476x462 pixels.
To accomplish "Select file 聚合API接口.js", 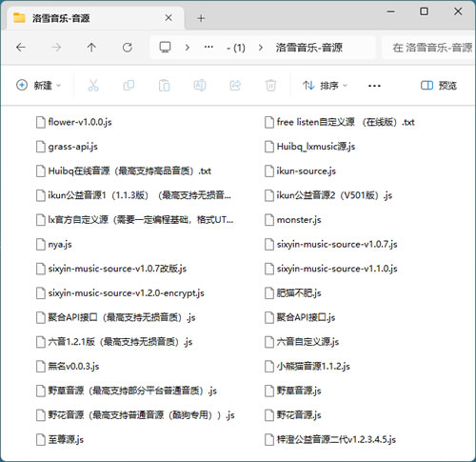I will coord(300,317).
